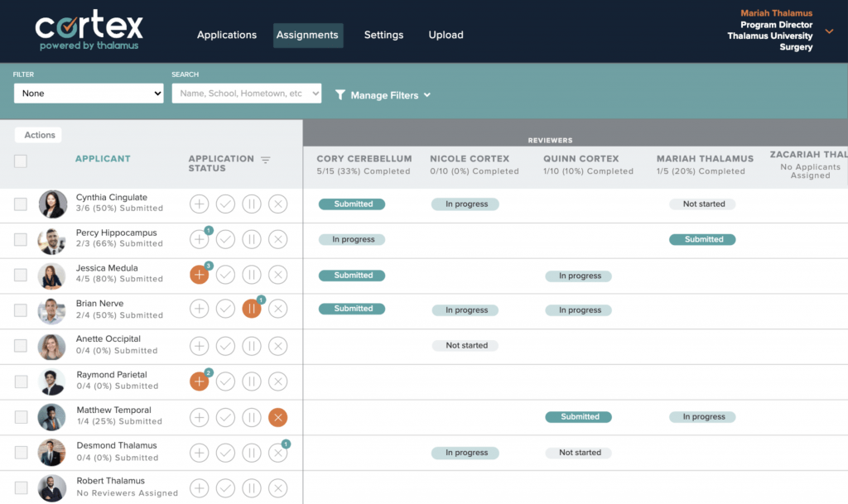
Task: Click Cory Cerebellum's Submitted status for Cynthia
Action: pos(353,204)
